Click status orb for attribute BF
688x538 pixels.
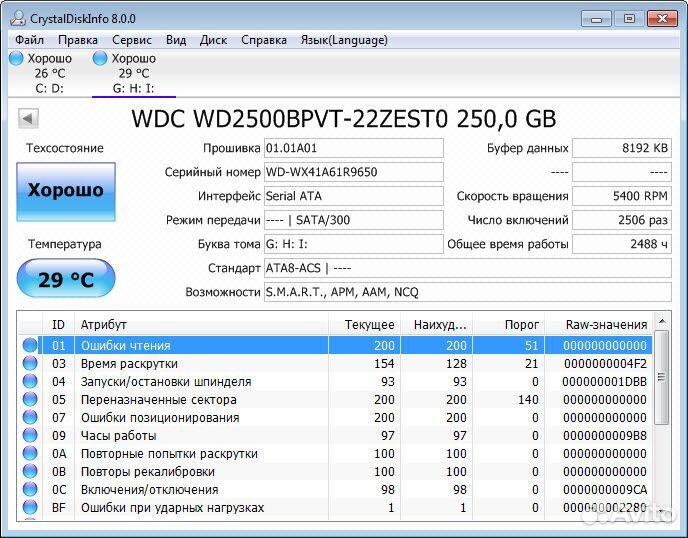click(x=30, y=507)
